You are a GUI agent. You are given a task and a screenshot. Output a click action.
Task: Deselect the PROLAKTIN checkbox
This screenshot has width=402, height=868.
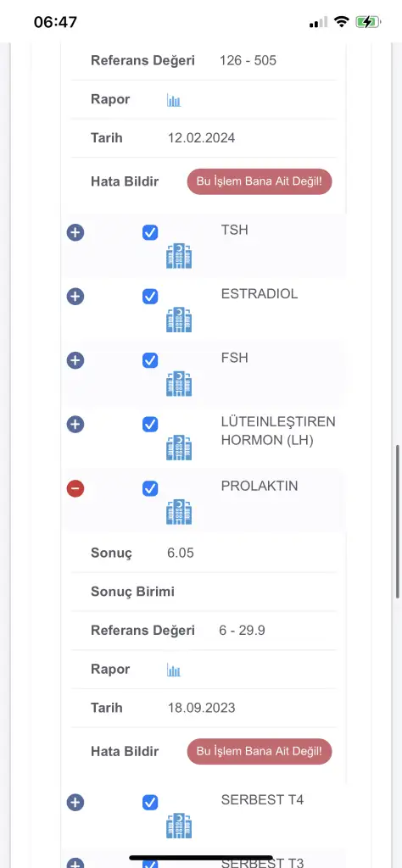(x=150, y=488)
